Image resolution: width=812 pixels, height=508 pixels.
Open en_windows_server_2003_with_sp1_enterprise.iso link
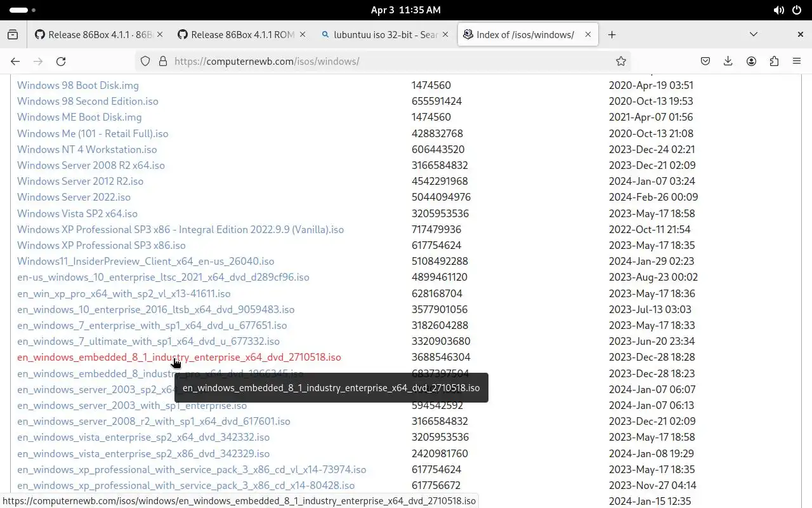tap(132, 405)
